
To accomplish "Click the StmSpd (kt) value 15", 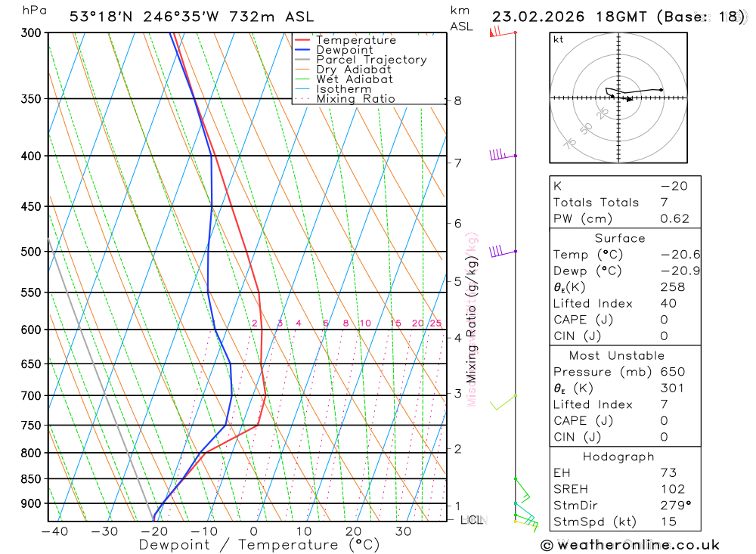I will click(668, 522).
